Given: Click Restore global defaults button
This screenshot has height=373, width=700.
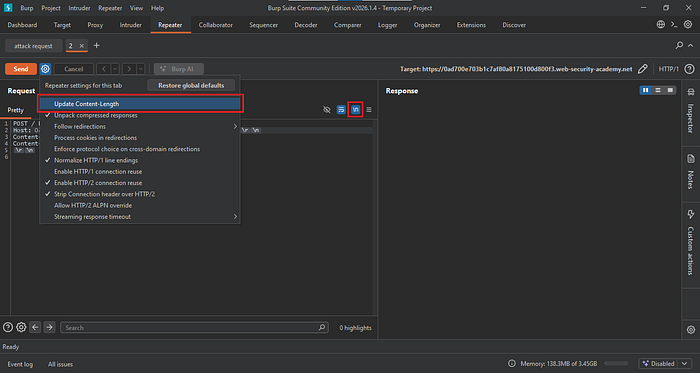Looking at the screenshot, I should [x=191, y=85].
